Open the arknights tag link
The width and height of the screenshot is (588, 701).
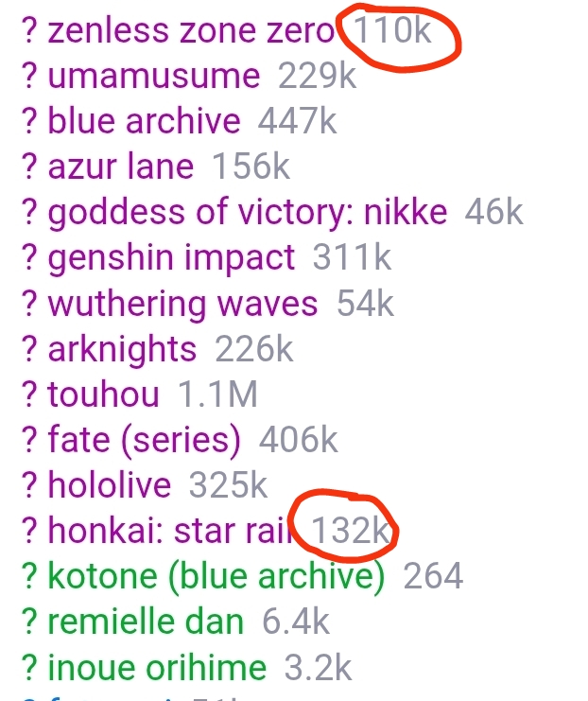point(122,350)
